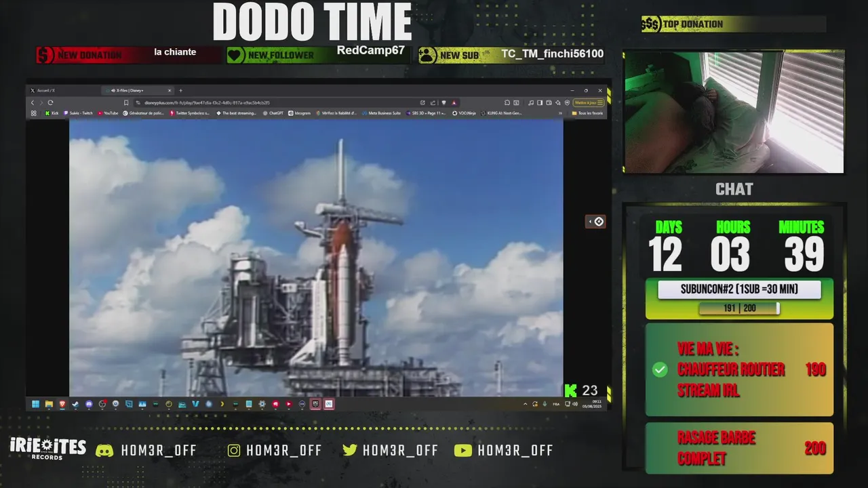Open a new browser tab
This screenshot has width=868, height=488.
tap(180, 90)
